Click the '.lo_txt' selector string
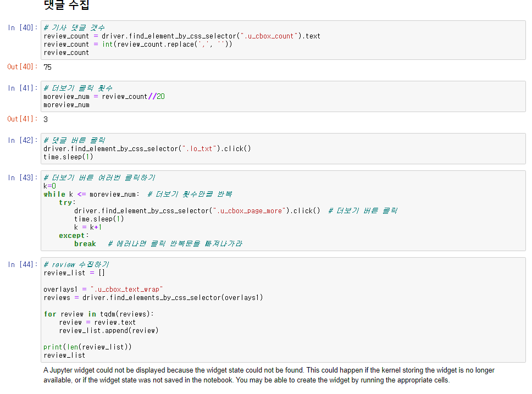Screen dimensions: 532x394 199,148
